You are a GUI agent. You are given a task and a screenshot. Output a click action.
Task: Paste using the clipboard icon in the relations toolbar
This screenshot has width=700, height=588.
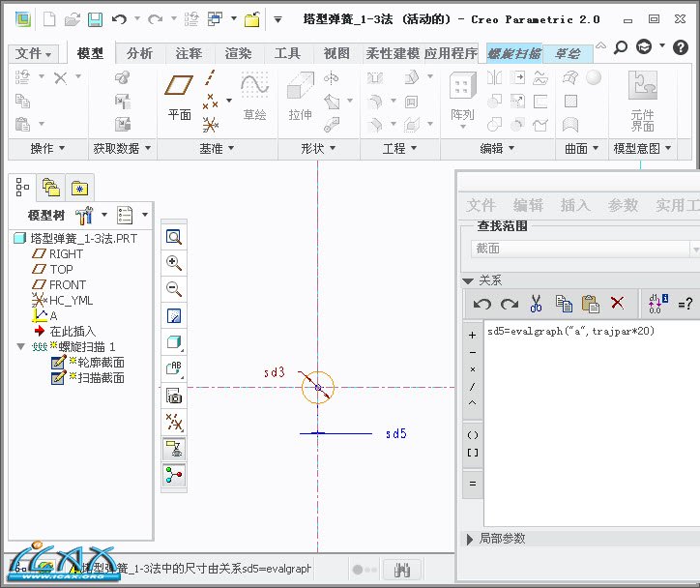[x=591, y=304]
